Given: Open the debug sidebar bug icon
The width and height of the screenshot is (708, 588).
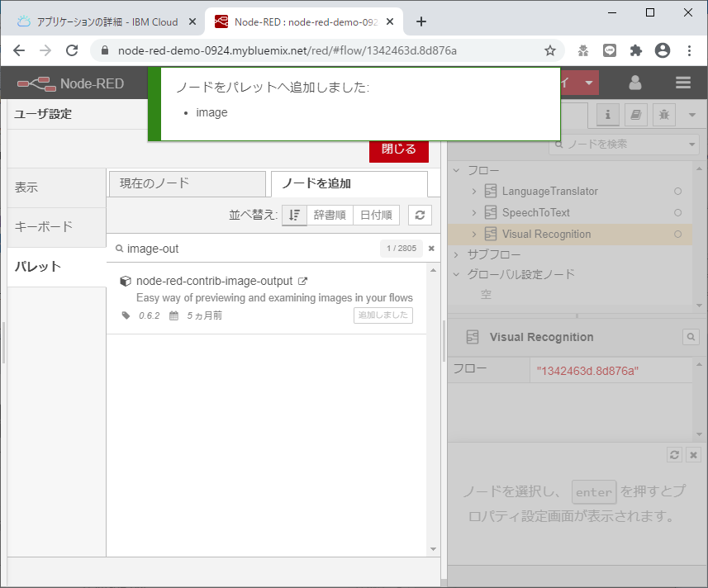Looking at the screenshot, I should coord(664,115).
